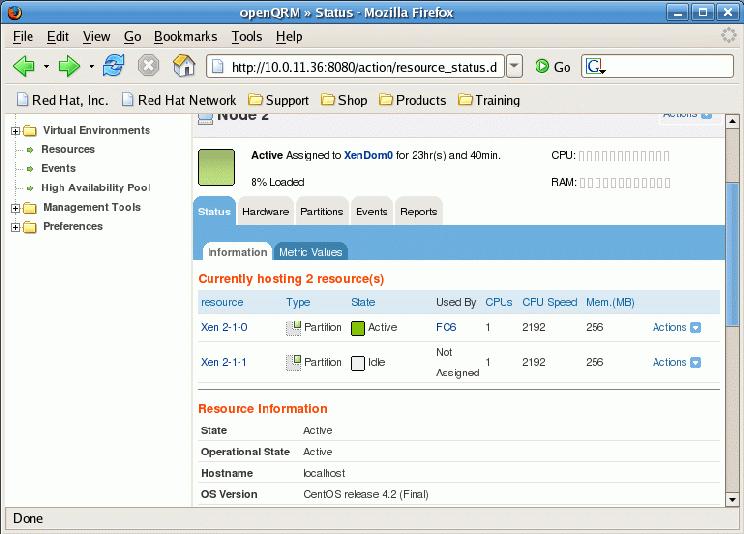Open the Actions dropdown for Xen 2-1-0

pyautogui.click(x=695, y=328)
